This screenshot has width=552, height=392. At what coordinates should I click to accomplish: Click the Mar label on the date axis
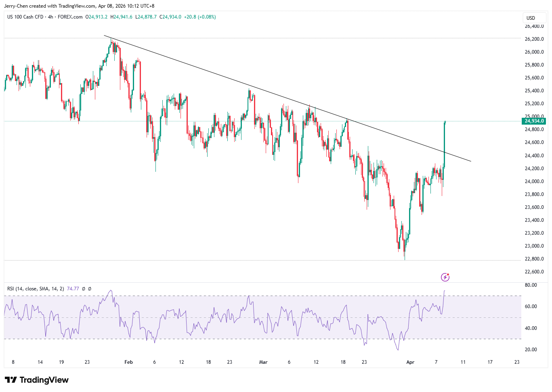[x=263, y=362]
